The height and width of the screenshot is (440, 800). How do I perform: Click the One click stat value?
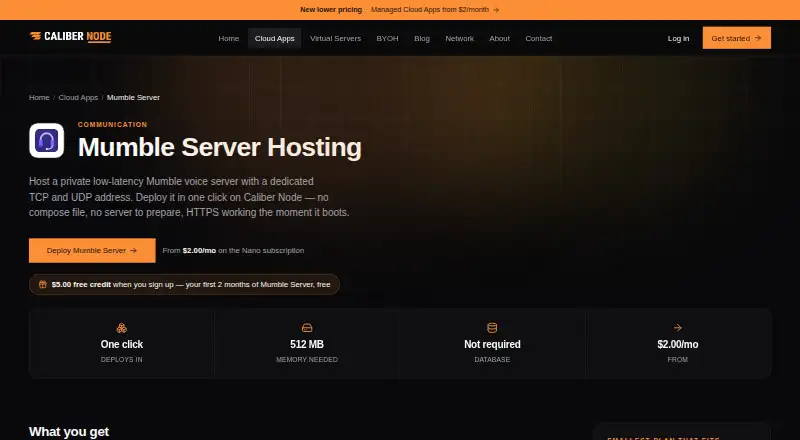(121, 345)
